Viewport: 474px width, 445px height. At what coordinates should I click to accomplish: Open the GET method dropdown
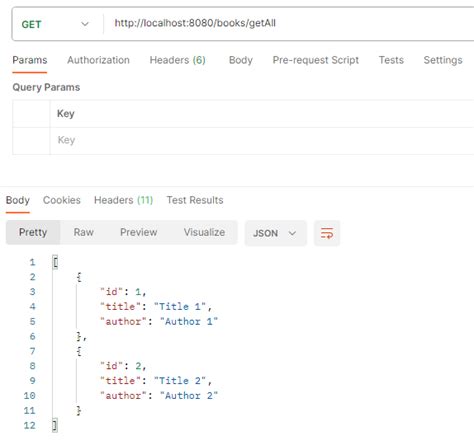(x=56, y=24)
